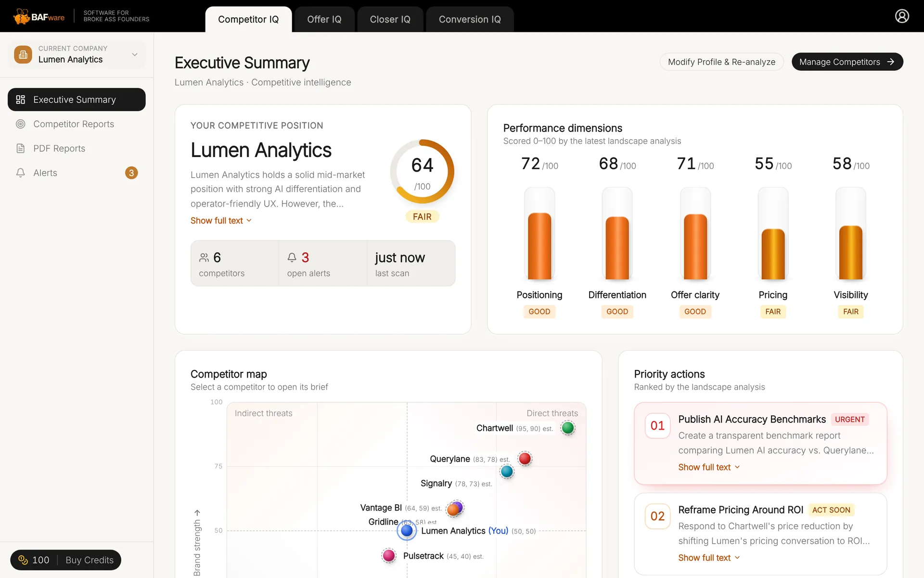This screenshot has height=578, width=924.
Task: Open the Conversion IQ tab
Action: click(x=470, y=19)
